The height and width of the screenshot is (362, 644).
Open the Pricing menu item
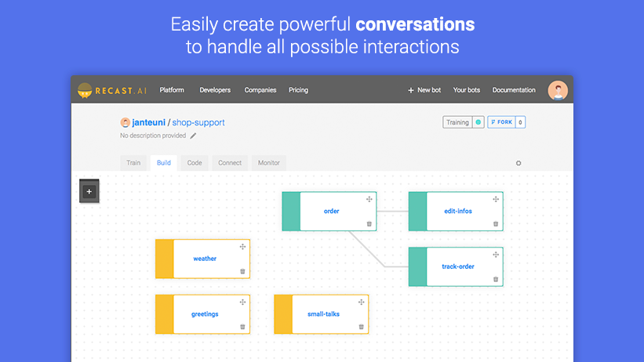click(298, 90)
